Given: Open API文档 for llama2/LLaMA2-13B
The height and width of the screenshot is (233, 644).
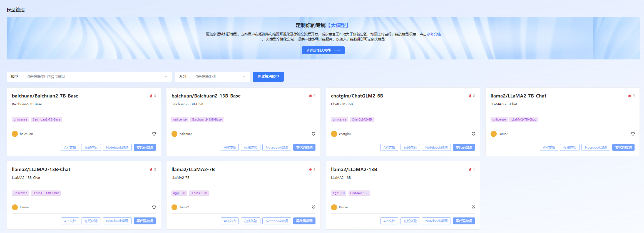Looking at the screenshot, I should (389, 221).
